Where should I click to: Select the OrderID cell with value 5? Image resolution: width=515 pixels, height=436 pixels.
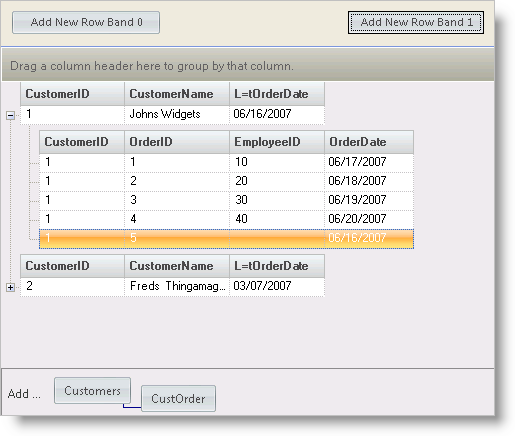click(177, 239)
